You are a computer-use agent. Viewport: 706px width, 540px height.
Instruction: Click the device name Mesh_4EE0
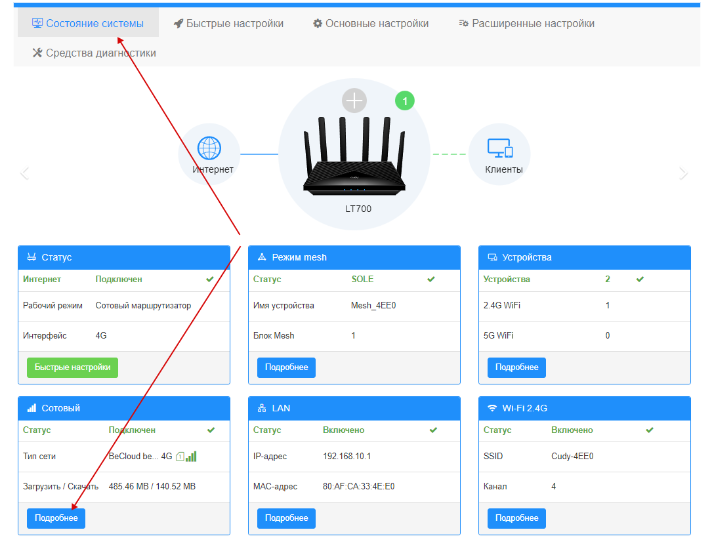tap(373, 306)
